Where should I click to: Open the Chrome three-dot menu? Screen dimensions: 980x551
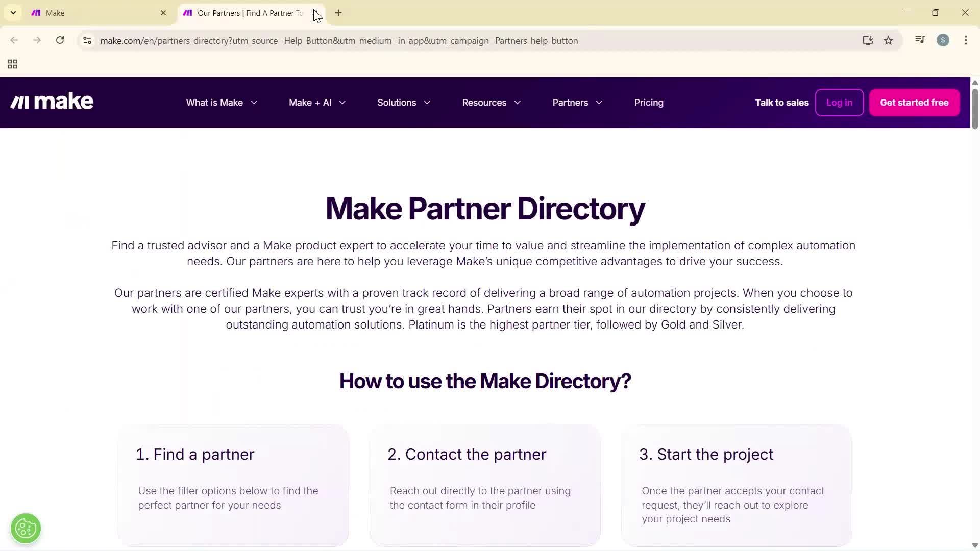pyautogui.click(x=966, y=40)
